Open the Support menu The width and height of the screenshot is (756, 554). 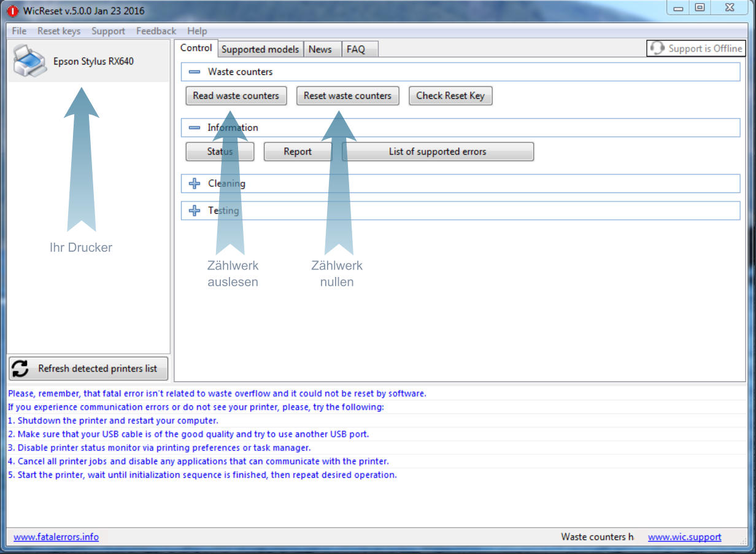point(108,31)
